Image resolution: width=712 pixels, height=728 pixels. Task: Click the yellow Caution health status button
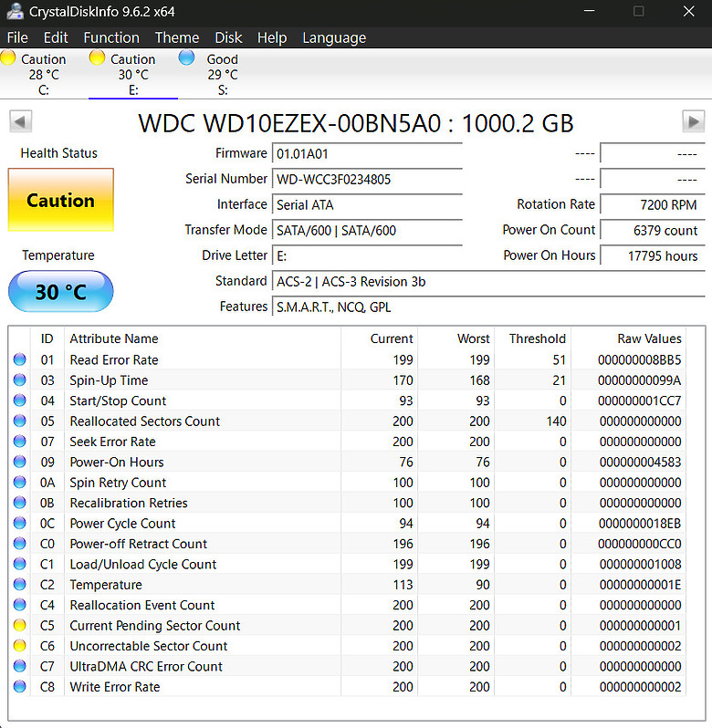[61, 200]
